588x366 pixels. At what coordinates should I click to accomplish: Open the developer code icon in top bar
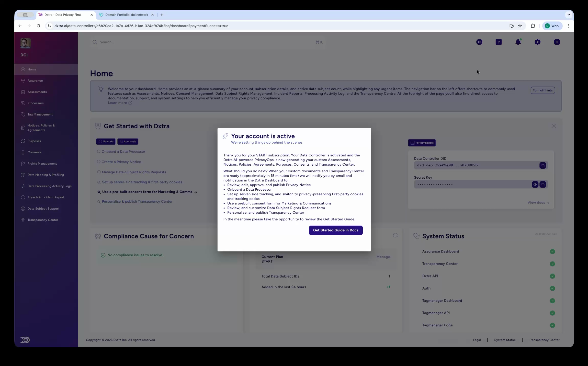(479, 42)
